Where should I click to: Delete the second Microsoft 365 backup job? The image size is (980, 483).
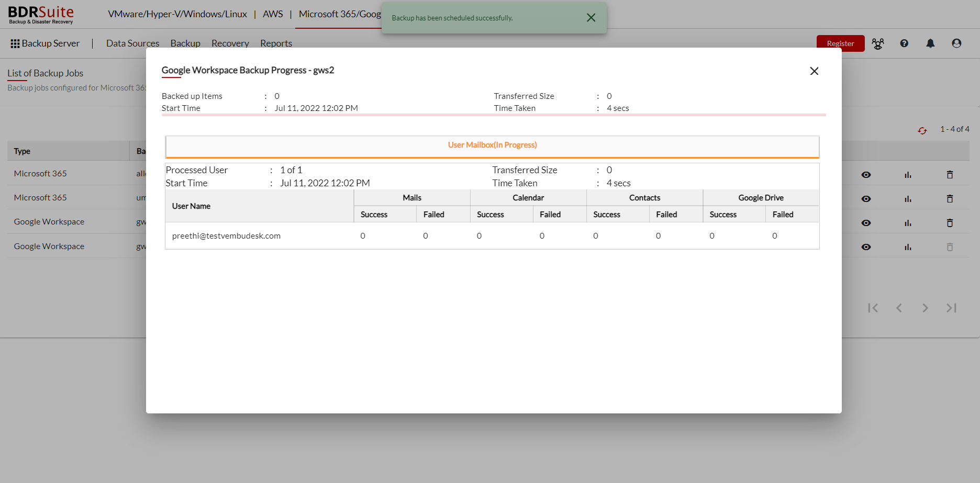pyautogui.click(x=950, y=199)
